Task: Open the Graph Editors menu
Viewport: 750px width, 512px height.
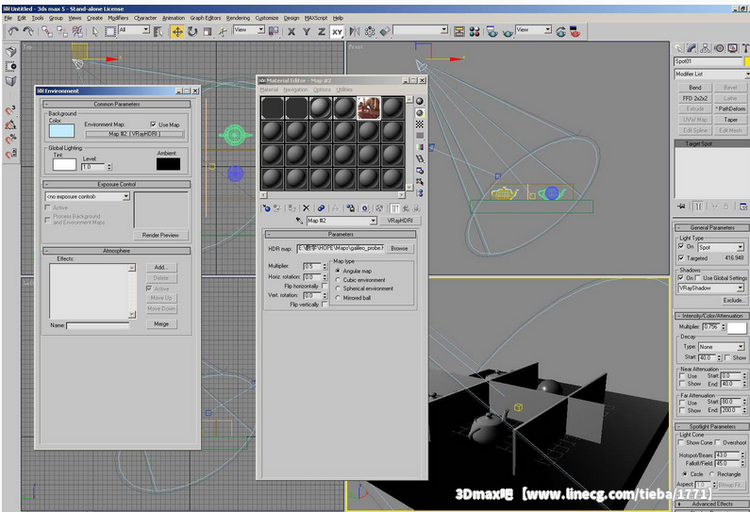Action: click(x=205, y=18)
